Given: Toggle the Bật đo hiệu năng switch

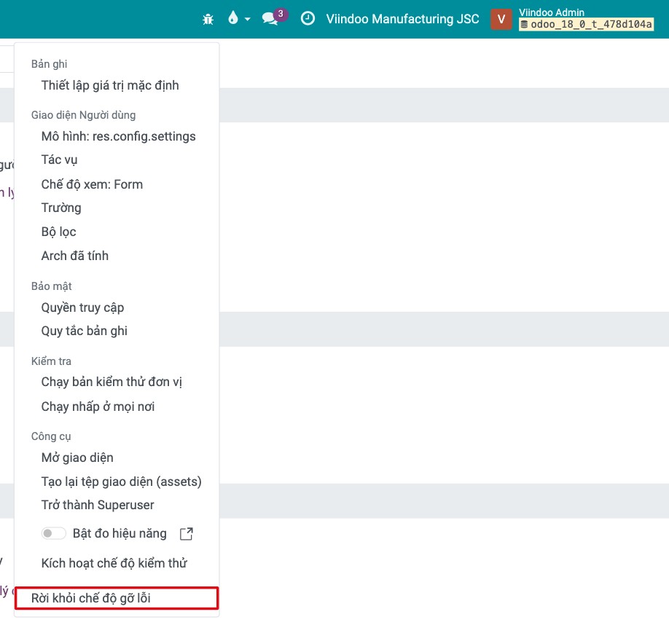Looking at the screenshot, I should tap(53, 533).
